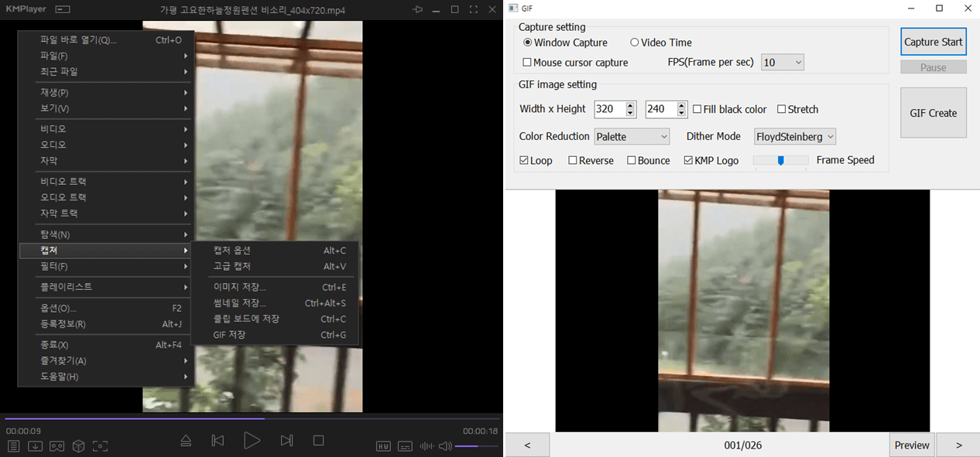Open 옵션(O) from the context menu
This screenshot has width=980, height=457.
(x=105, y=308)
